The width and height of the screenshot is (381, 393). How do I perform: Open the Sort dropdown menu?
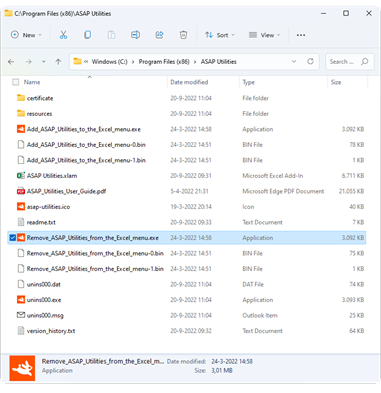click(220, 35)
